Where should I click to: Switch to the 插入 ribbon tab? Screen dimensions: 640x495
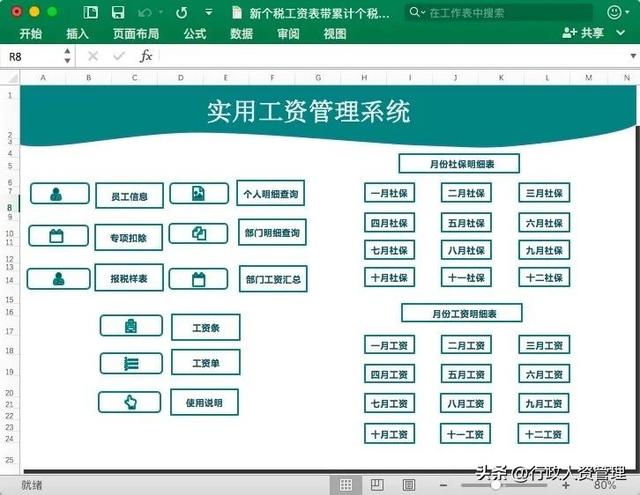point(77,33)
